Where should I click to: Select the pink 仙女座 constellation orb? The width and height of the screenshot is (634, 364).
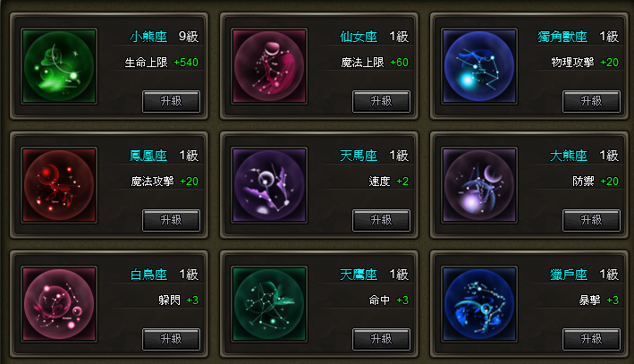(269, 66)
